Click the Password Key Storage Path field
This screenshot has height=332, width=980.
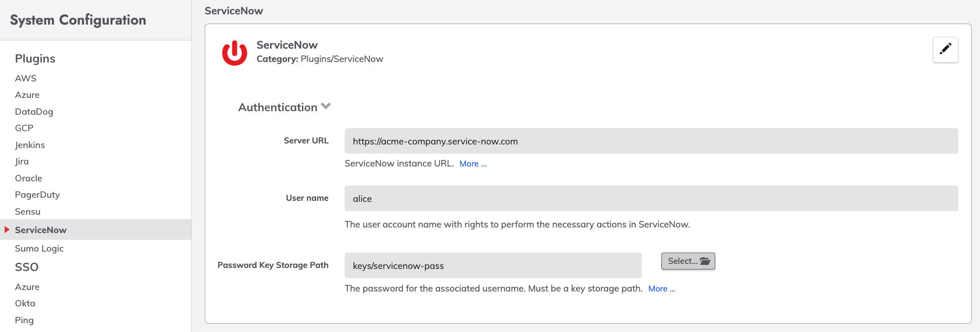tap(493, 265)
